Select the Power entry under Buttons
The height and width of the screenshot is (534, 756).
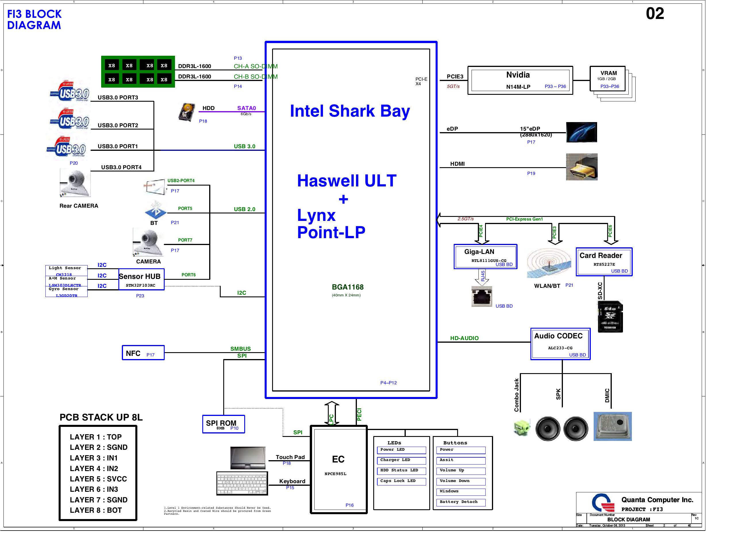461,450
